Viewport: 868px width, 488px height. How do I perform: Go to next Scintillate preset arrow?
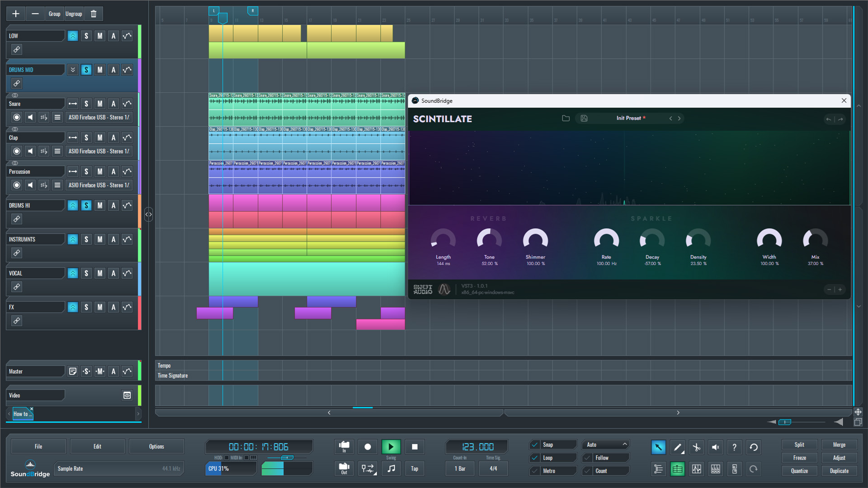point(679,118)
